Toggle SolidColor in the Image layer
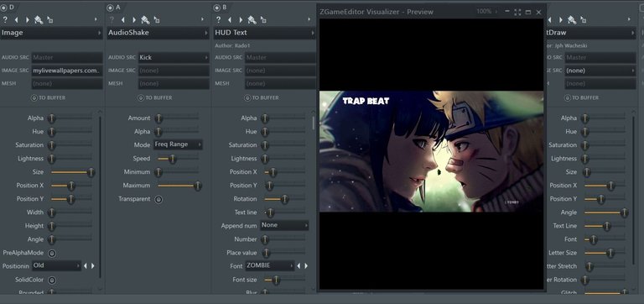 click(52, 280)
